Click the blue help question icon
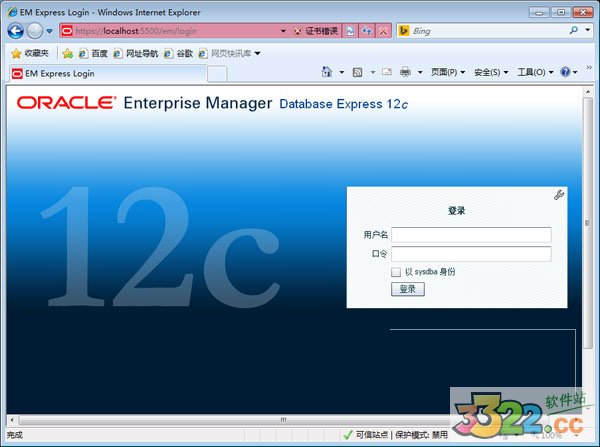 [565, 72]
